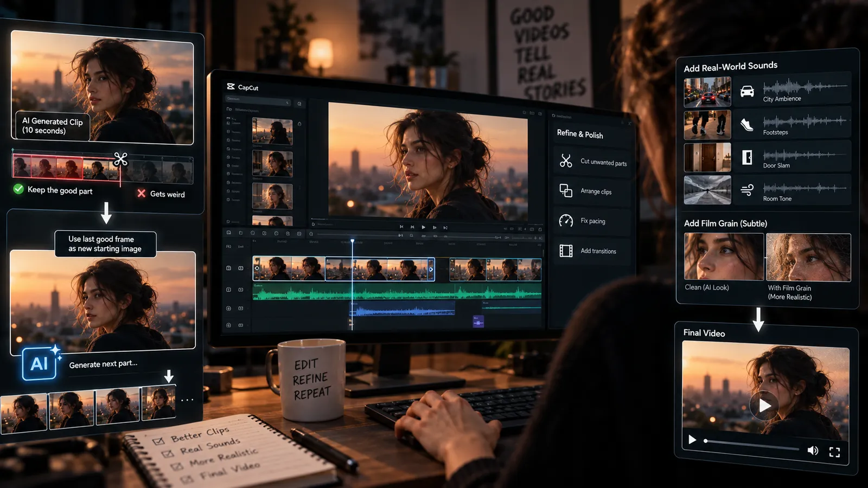
Task: Click the Generate next part... label
Action: [x=103, y=364]
